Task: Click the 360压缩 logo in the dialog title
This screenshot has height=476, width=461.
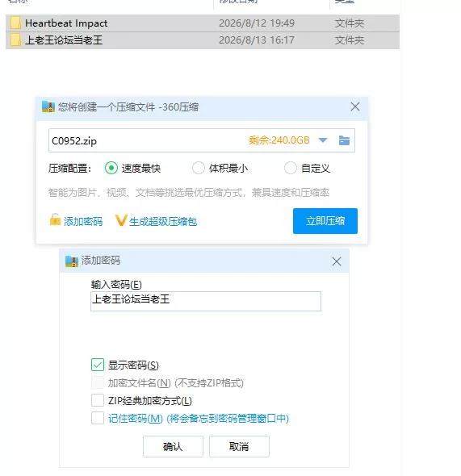Action: click(48, 106)
